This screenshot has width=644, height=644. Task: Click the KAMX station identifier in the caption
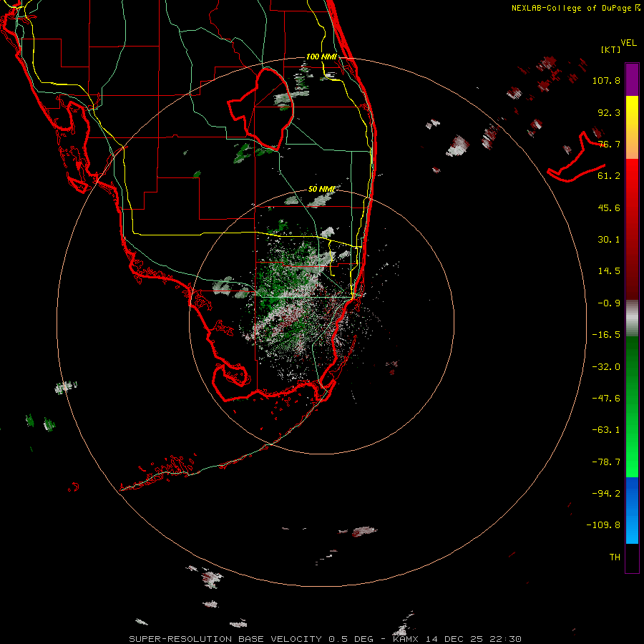coord(407,639)
